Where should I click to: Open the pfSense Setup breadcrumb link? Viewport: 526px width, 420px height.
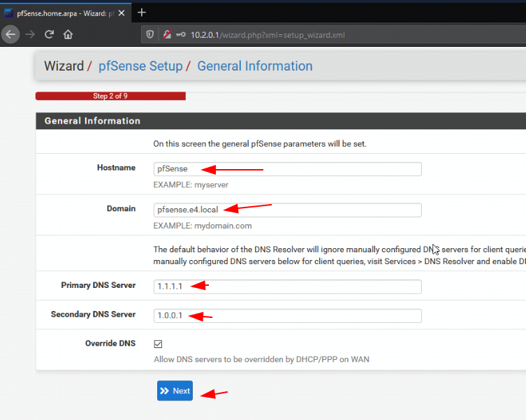point(140,66)
